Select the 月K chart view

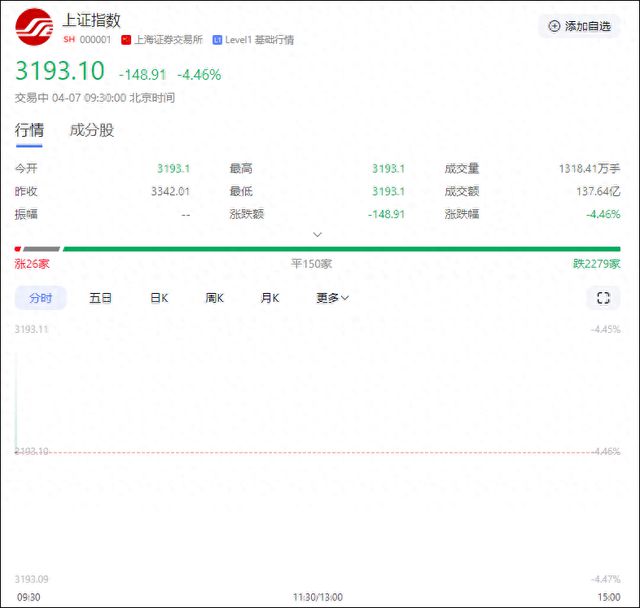(x=270, y=298)
